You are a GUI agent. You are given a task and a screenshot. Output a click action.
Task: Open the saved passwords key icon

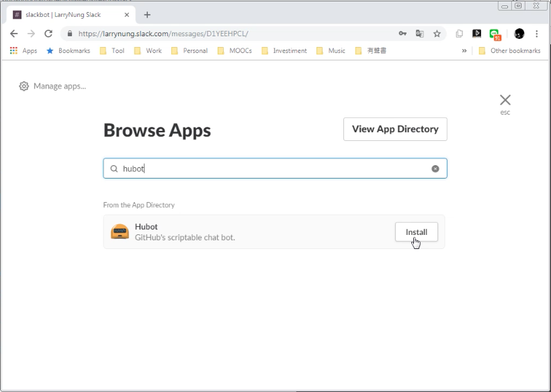pyautogui.click(x=402, y=34)
